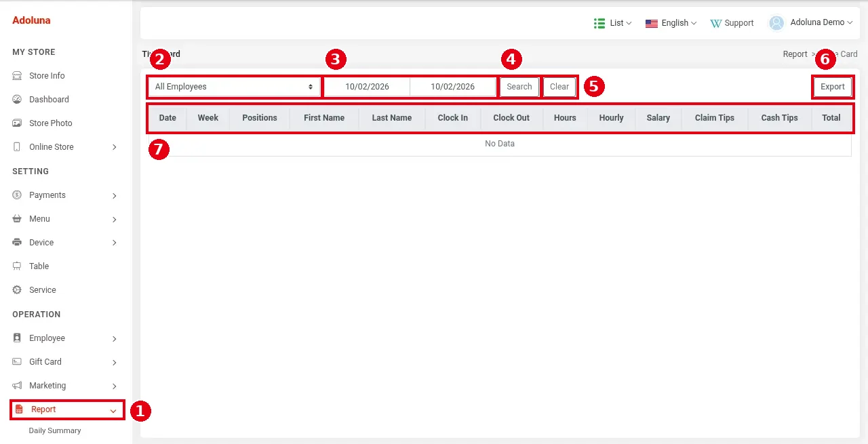Expand the Menu section chevron
This screenshot has height=444, width=868.
pyautogui.click(x=114, y=220)
